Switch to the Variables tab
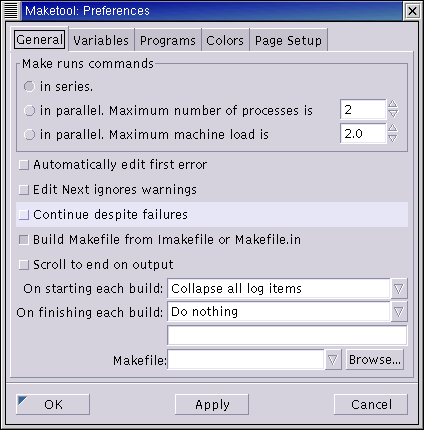The height and width of the screenshot is (430, 424). click(x=101, y=40)
